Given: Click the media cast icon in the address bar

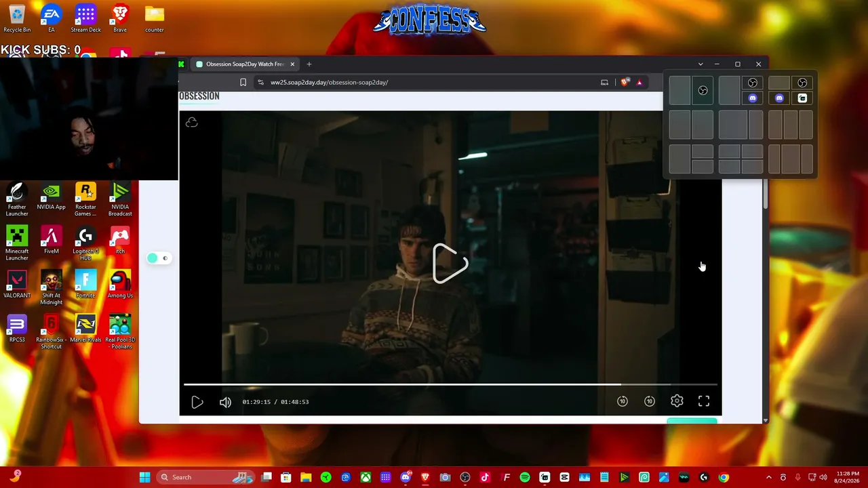Looking at the screenshot, I should coord(604,82).
